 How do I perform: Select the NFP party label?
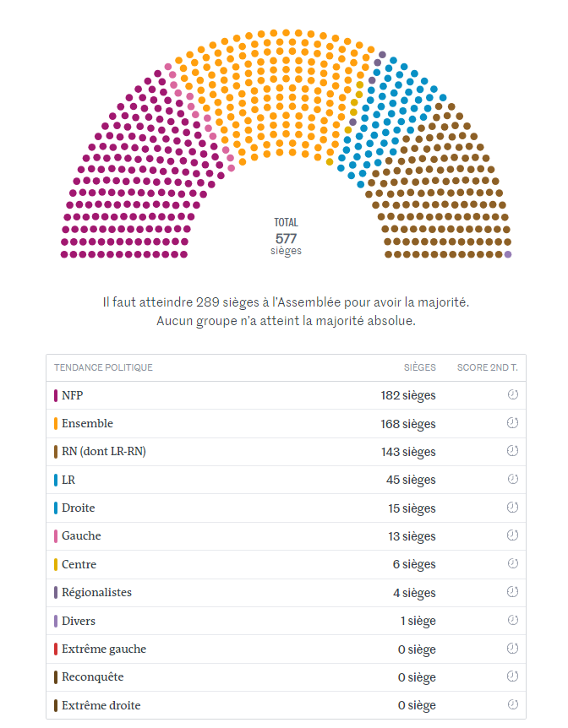point(73,395)
